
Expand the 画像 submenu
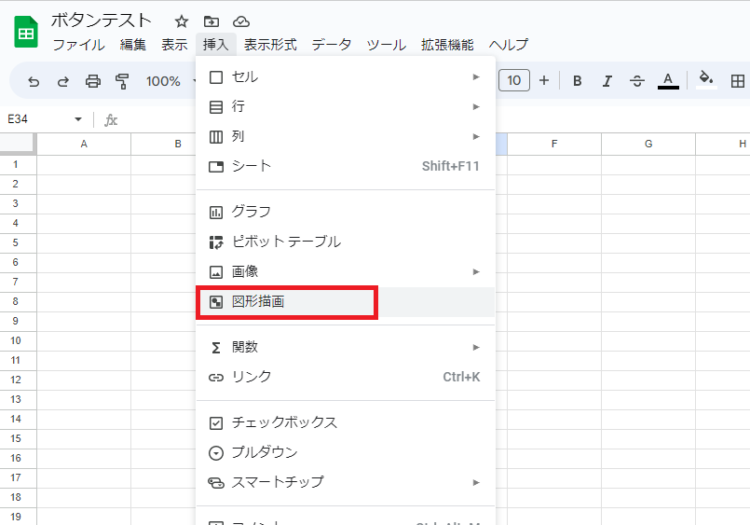click(345, 272)
